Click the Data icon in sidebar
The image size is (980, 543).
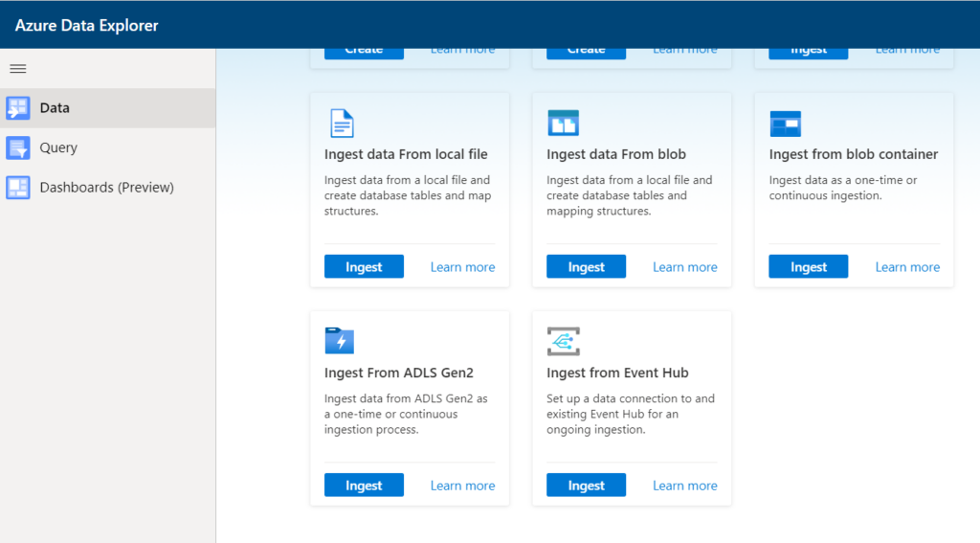pyautogui.click(x=18, y=108)
